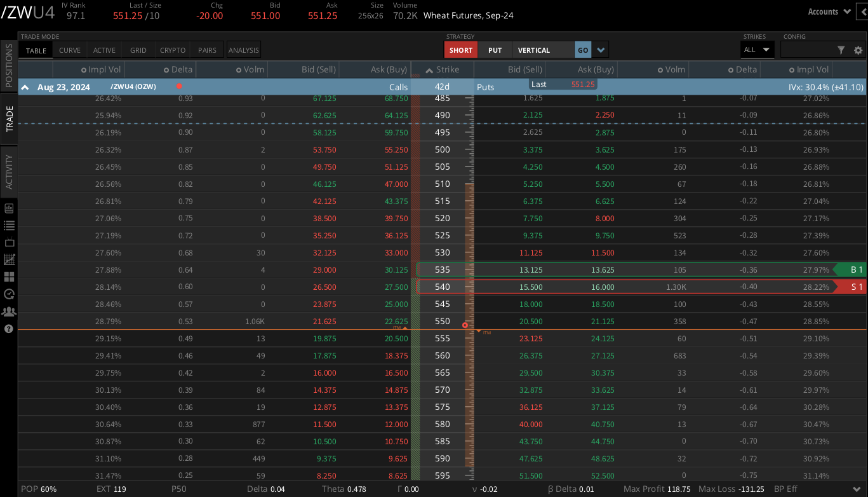Click put ask 2.250 at strike 490
The width and height of the screenshot is (868, 497).
604,115
